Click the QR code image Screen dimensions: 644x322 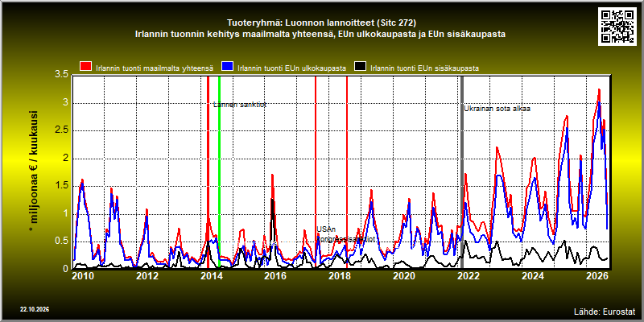click(618, 26)
